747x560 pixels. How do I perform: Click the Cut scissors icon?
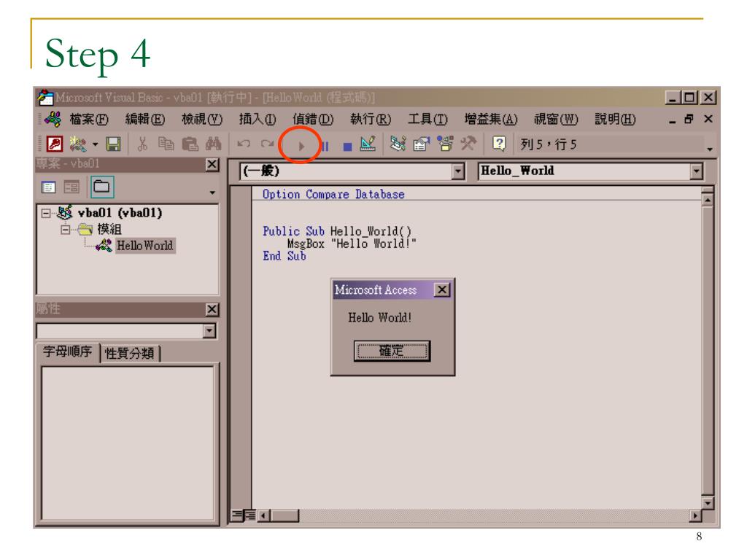(x=142, y=144)
